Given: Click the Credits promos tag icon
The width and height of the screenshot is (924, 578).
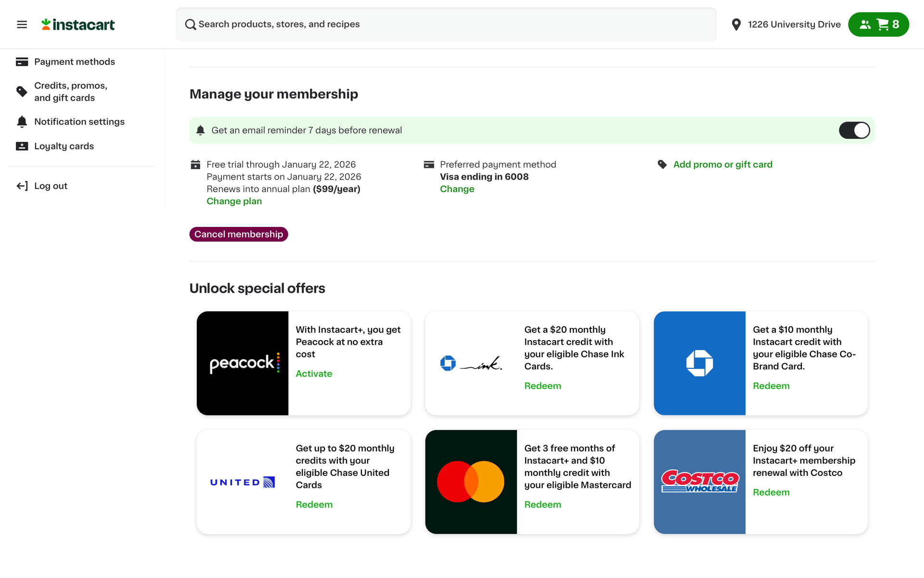Looking at the screenshot, I should pos(22,92).
